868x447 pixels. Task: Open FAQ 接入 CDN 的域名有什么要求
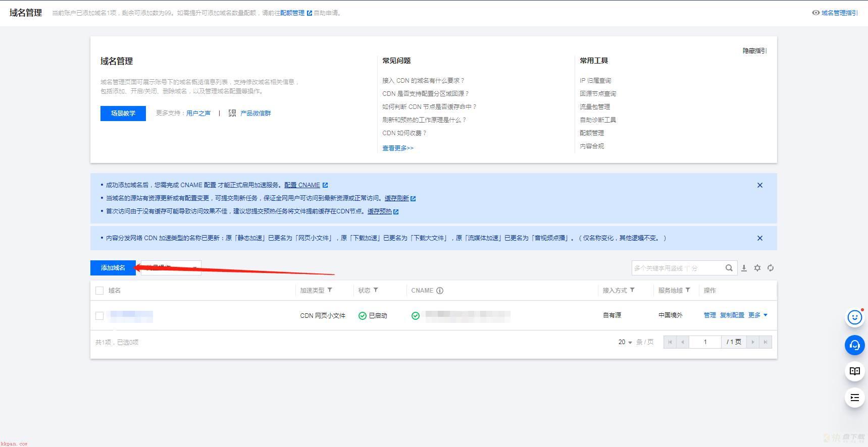point(423,81)
